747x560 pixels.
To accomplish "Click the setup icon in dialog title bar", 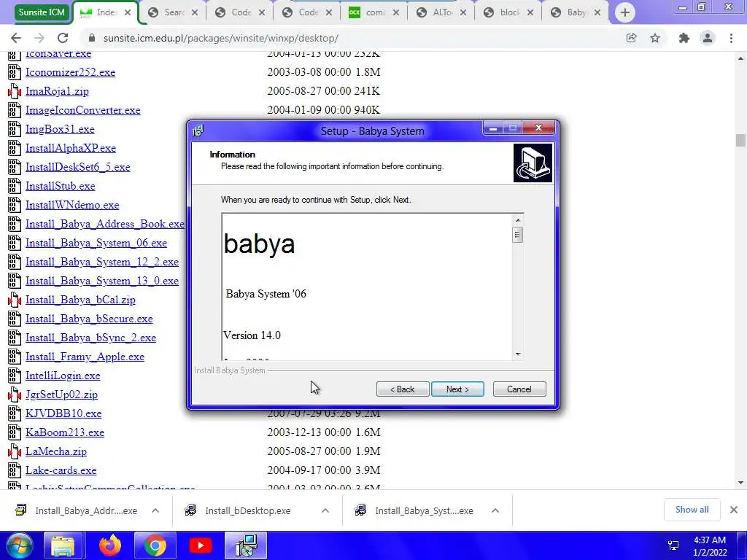I will pyautogui.click(x=198, y=131).
